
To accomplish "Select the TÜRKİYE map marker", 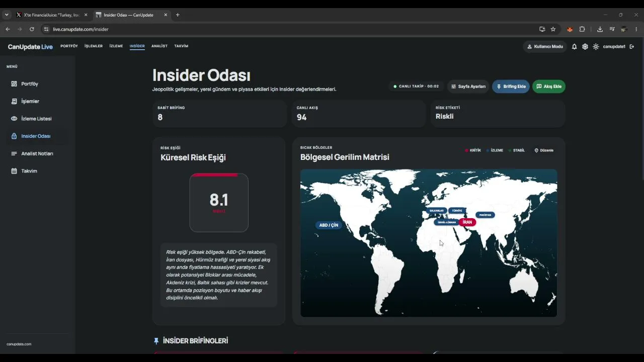I will [457, 211].
